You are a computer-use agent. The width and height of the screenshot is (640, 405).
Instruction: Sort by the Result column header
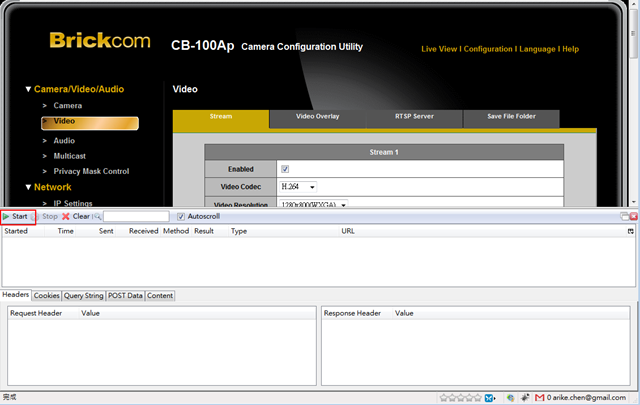pyautogui.click(x=209, y=231)
